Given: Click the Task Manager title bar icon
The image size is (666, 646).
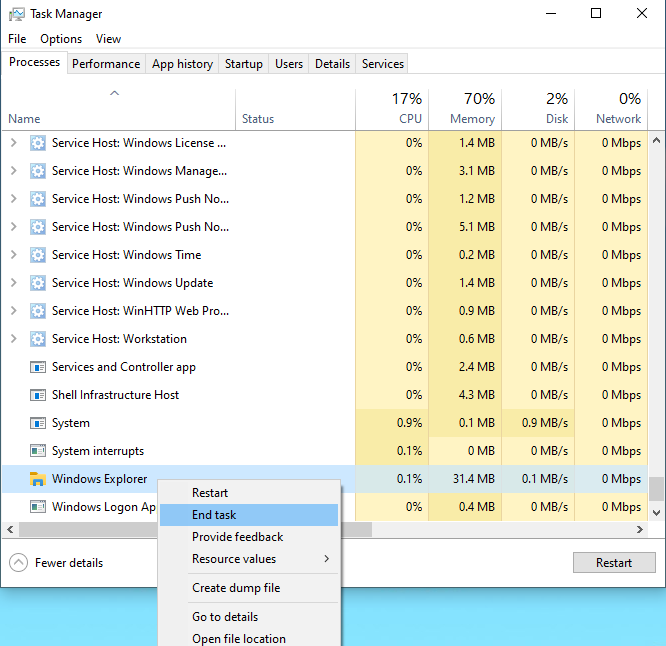Looking at the screenshot, I should pos(17,14).
